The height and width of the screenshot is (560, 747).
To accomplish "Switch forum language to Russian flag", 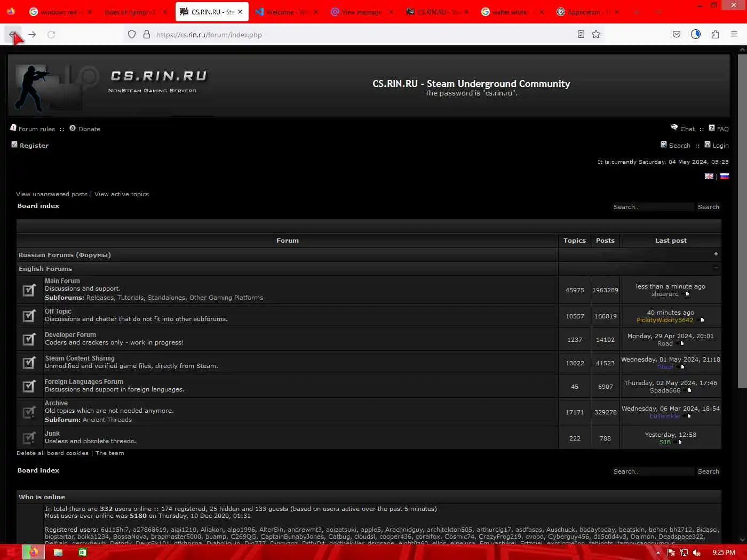I will [x=725, y=177].
